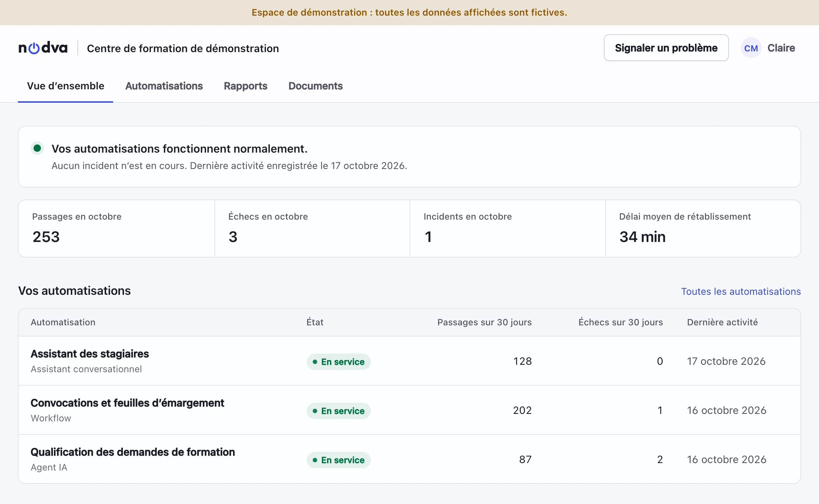819x504 pixels.
Task: Select the Échecs en octobre card
Action: [x=312, y=229]
